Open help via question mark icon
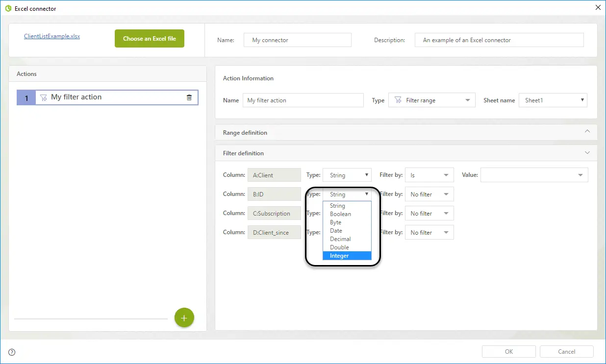Viewport: 606px width, 364px height. 12,352
